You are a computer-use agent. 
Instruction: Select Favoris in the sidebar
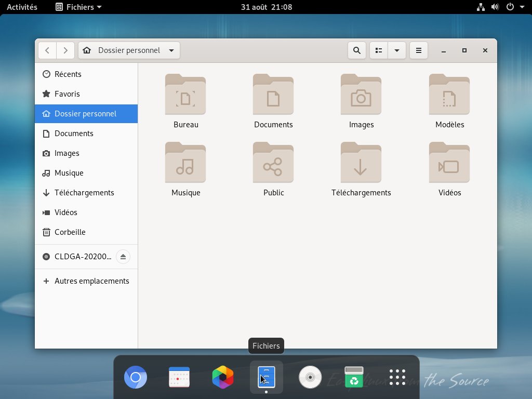pyautogui.click(x=86, y=94)
